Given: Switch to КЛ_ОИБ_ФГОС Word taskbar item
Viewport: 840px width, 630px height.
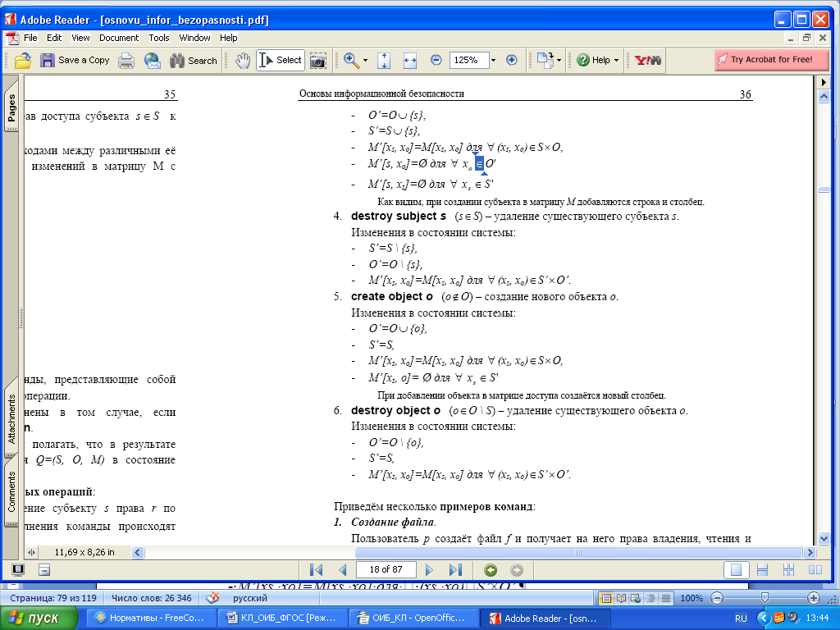Looking at the screenshot, I should [x=283, y=619].
